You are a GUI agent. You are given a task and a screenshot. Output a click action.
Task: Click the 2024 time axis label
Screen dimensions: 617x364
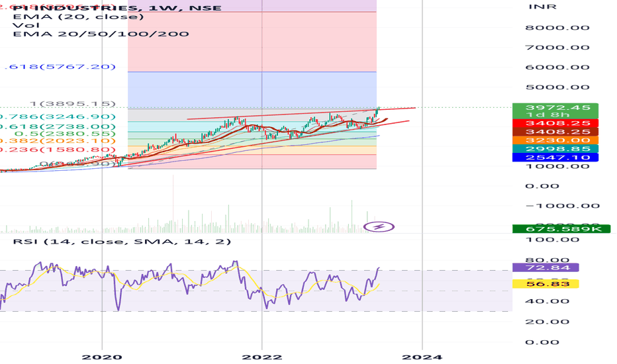(x=422, y=357)
